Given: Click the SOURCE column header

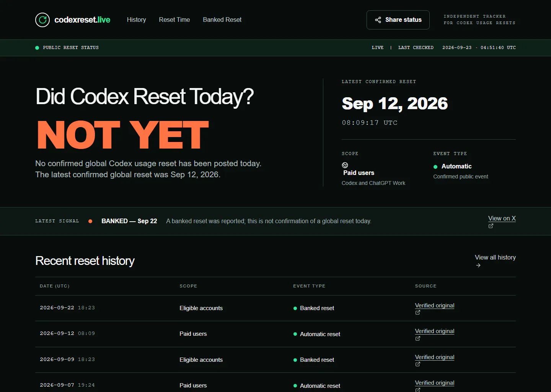Looking at the screenshot, I should point(425,286).
